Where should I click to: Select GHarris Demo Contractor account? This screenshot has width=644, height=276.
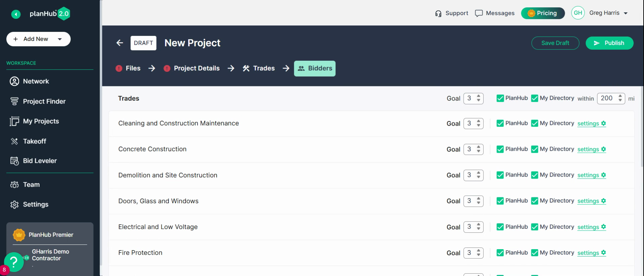point(50,255)
